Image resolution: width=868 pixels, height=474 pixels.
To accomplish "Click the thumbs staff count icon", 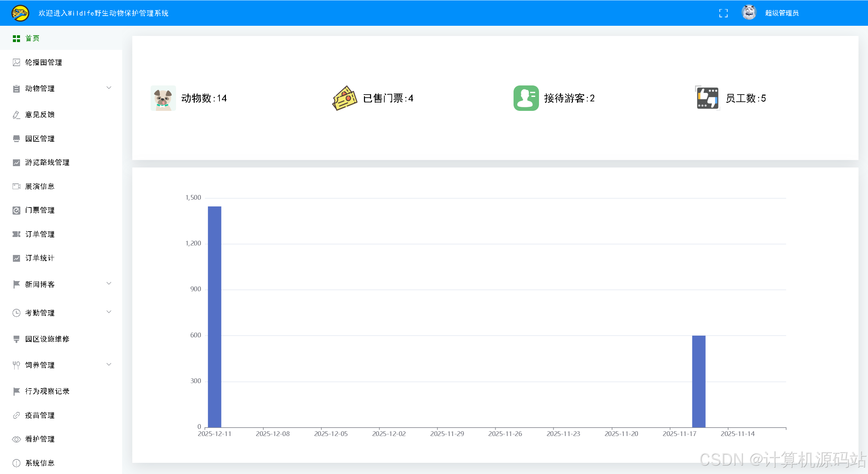I will tap(708, 98).
